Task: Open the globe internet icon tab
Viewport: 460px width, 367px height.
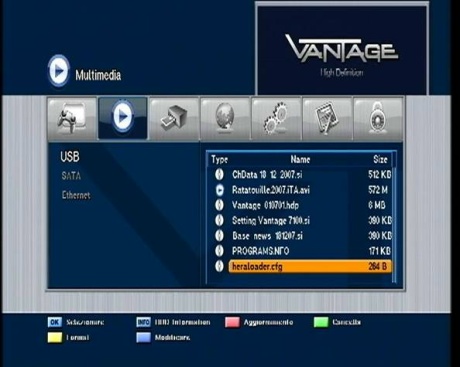Action: pyautogui.click(x=225, y=119)
